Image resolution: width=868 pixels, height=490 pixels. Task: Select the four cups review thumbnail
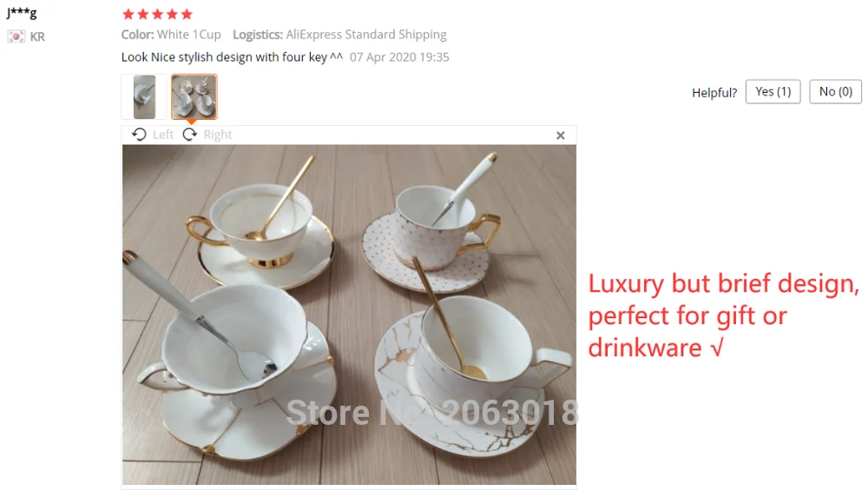(x=194, y=97)
